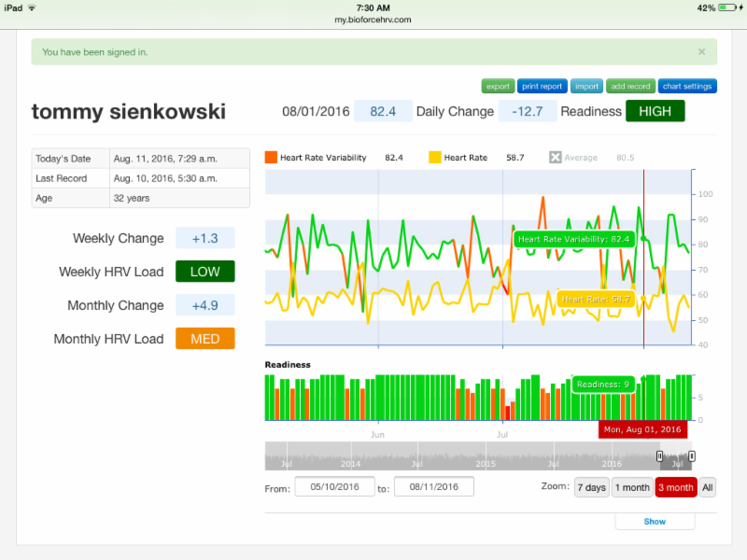This screenshot has width=747, height=560.
Task: Click the to date field
Action: click(433, 487)
